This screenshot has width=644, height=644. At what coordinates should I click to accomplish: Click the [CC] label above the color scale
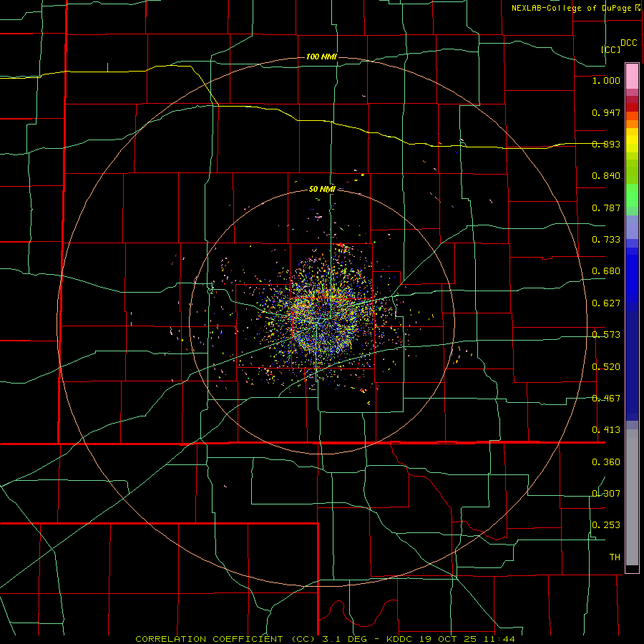(x=611, y=49)
